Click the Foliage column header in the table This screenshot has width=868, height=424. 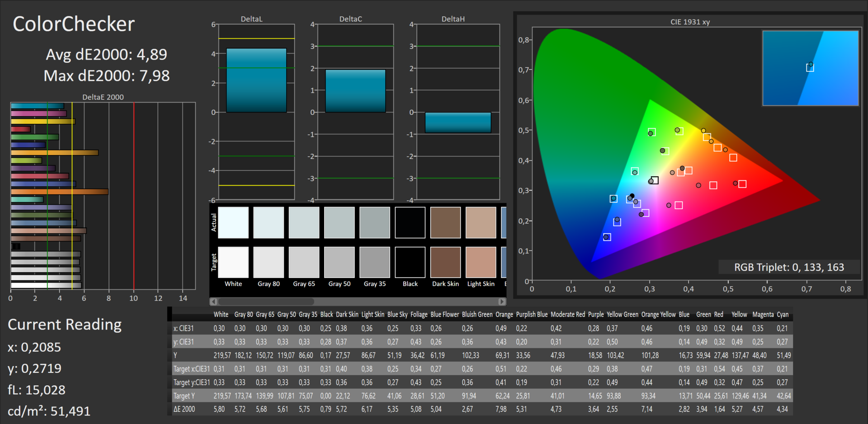point(419,315)
